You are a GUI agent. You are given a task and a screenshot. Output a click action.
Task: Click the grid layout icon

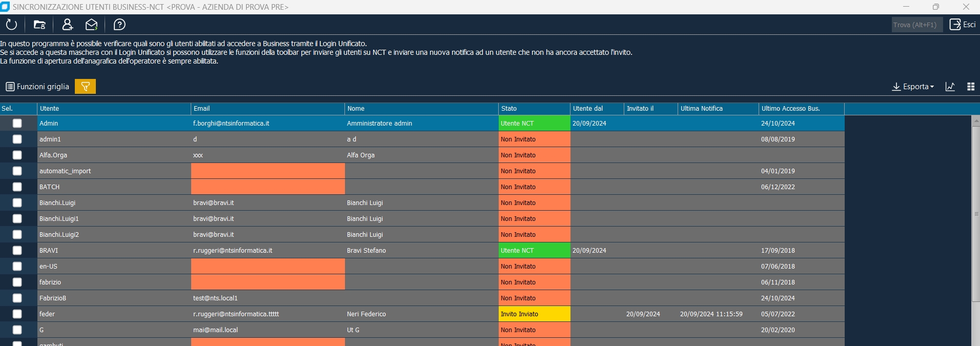971,87
